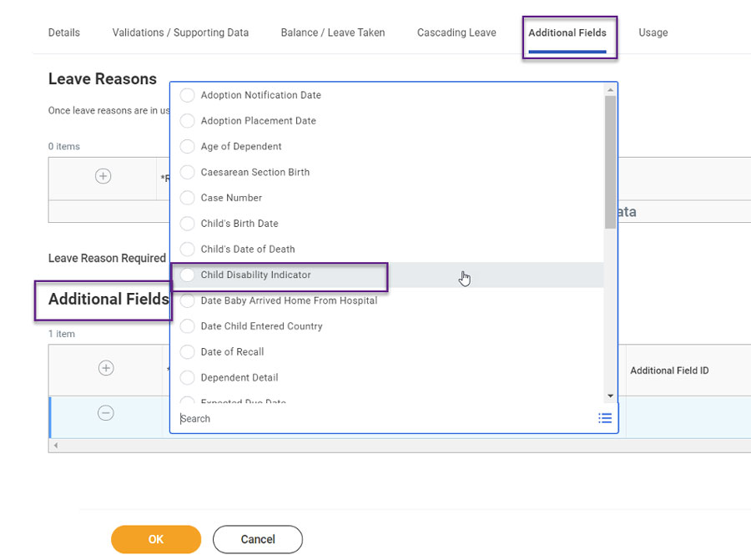Screen dimensions: 751x560
Task: Select Age of Dependent radio option
Action: click(x=187, y=146)
